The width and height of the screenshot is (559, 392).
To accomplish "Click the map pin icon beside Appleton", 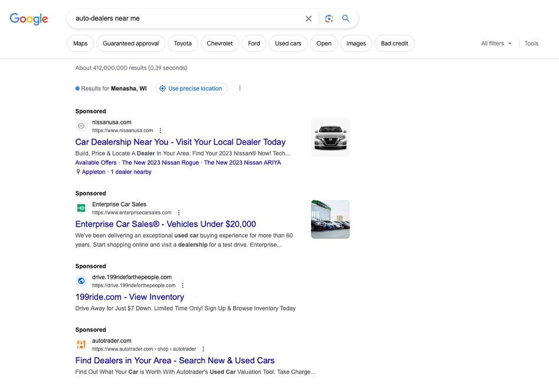I will (x=78, y=172).
